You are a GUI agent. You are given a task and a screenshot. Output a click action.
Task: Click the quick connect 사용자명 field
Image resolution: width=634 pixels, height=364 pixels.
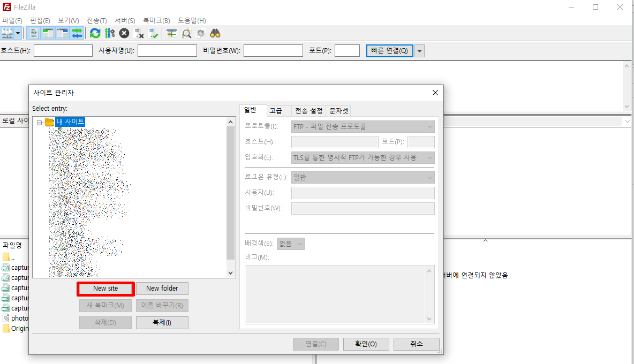pyautogui.click(x=167, y=50)
